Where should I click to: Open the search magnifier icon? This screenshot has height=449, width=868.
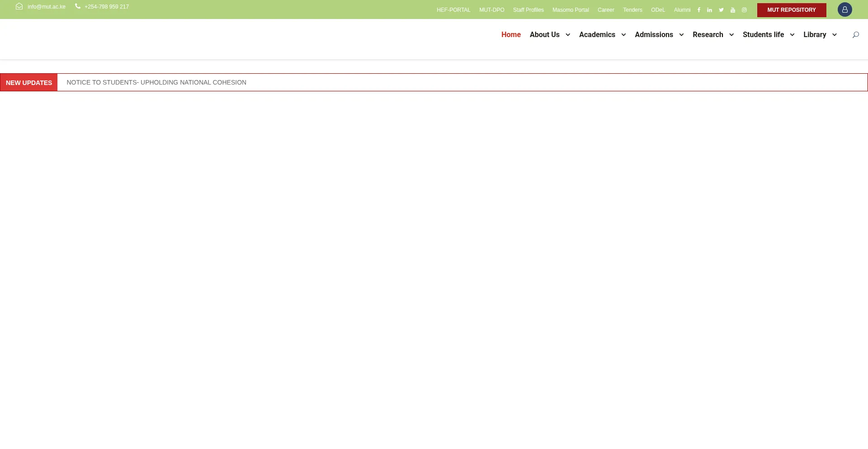[855, 35]
